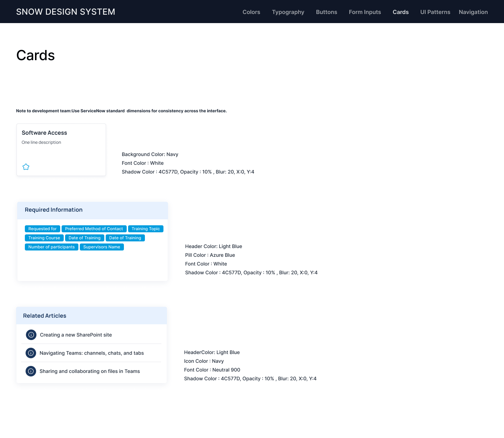Open the Navigation page link
The height and width of the screenshot is (438, 504).
(x=473, y=12)
